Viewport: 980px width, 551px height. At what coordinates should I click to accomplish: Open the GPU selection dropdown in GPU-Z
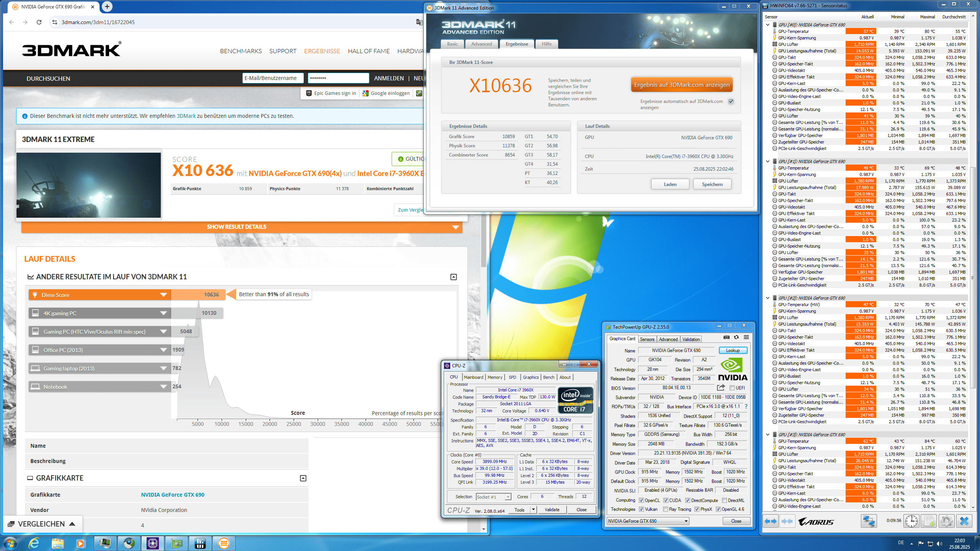686,521
